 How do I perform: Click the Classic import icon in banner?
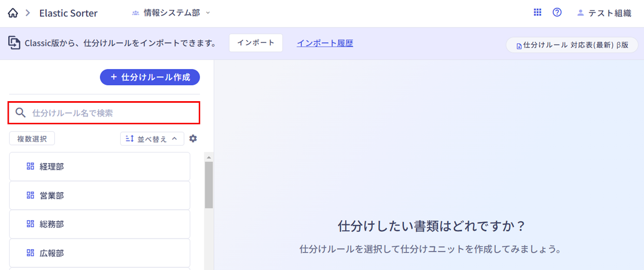pyautogui.click(x=14, y=43)
